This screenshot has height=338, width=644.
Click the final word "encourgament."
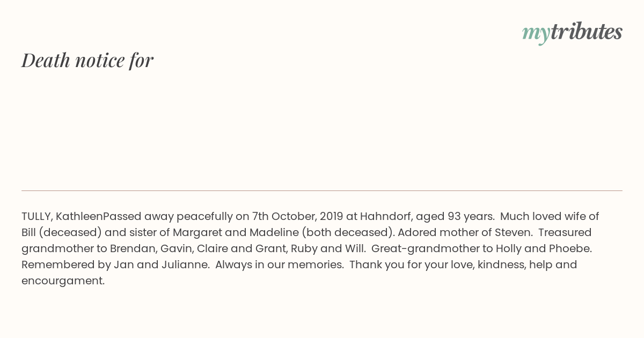[63, 281]
